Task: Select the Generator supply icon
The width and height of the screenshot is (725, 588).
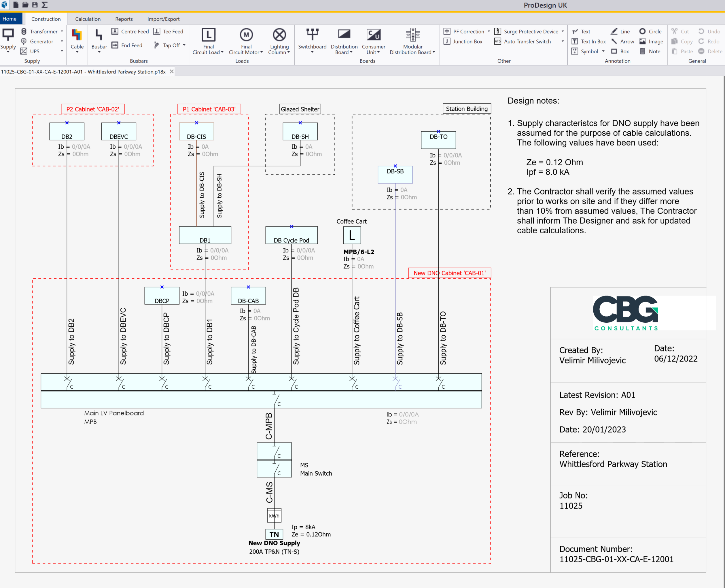Action: point(24,41)
